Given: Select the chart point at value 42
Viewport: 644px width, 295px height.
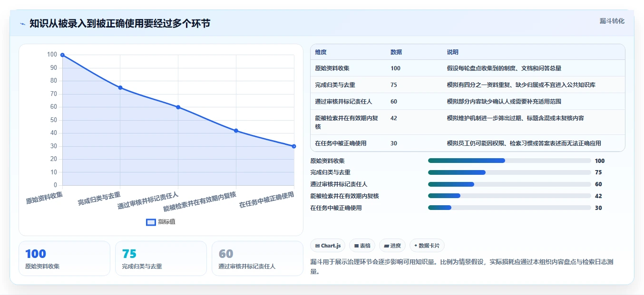Looking at the screenshot, I should point(236,131).
